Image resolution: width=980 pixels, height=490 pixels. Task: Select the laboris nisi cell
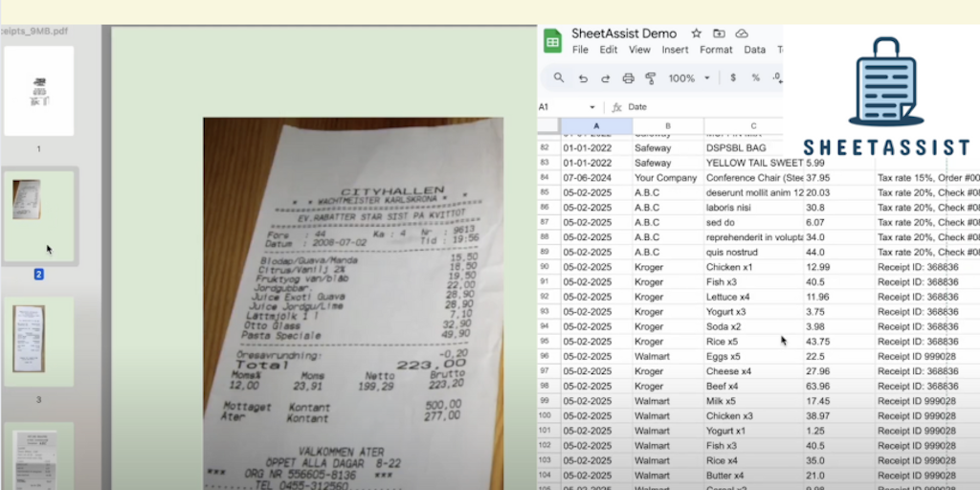(x=754, y=208)
